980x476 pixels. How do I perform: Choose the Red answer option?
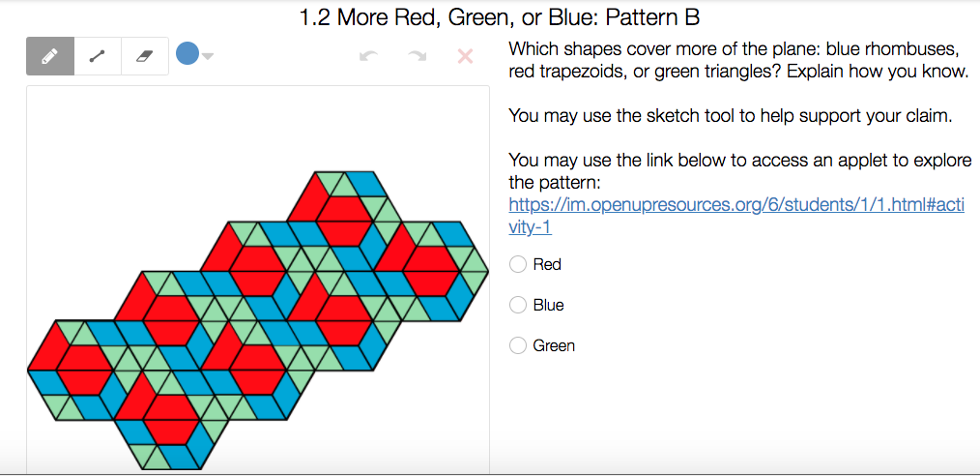point(519,264)
